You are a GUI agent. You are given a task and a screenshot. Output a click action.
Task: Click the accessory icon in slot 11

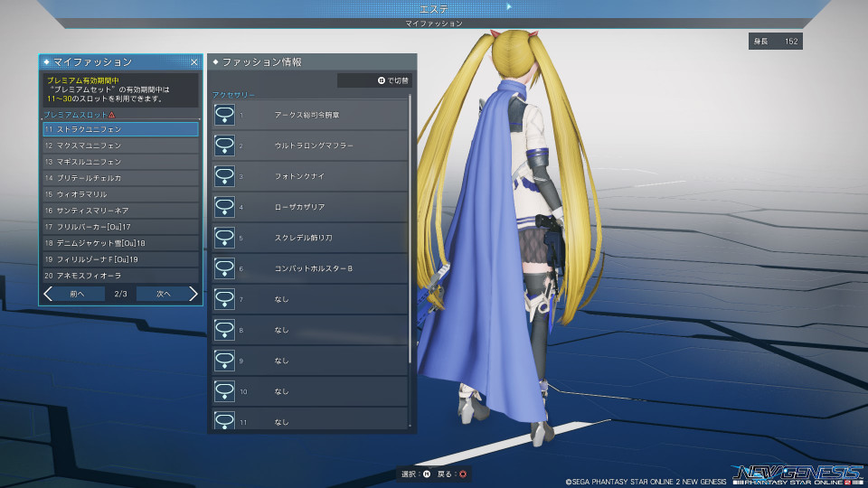pyautogui.click(x=224, y=420)
